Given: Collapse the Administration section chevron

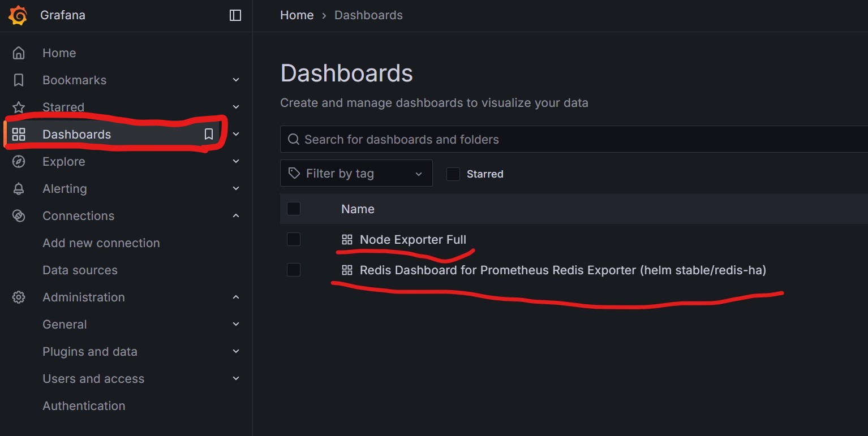Looking at the screenshot, I should point(236,297).
